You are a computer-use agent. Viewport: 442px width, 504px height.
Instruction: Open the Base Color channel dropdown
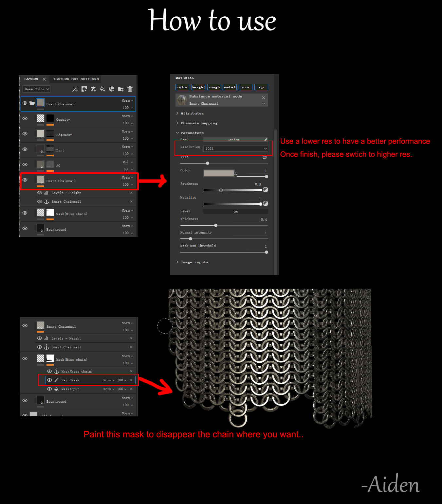coord(37,89)
